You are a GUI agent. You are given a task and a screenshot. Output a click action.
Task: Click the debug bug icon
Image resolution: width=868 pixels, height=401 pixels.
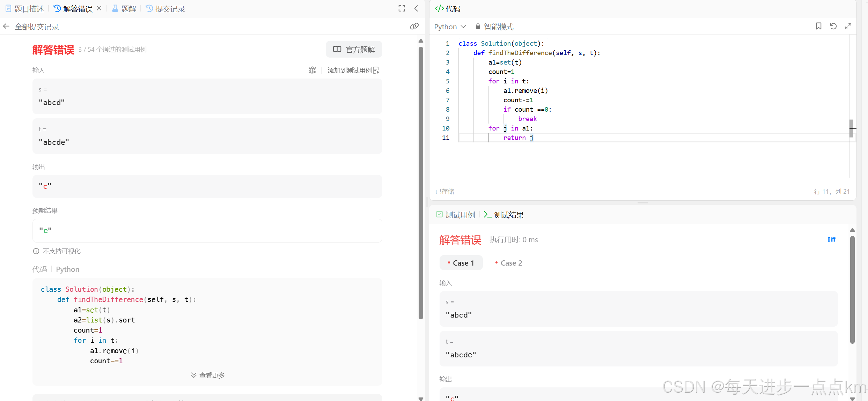click(x=312, y=70)
